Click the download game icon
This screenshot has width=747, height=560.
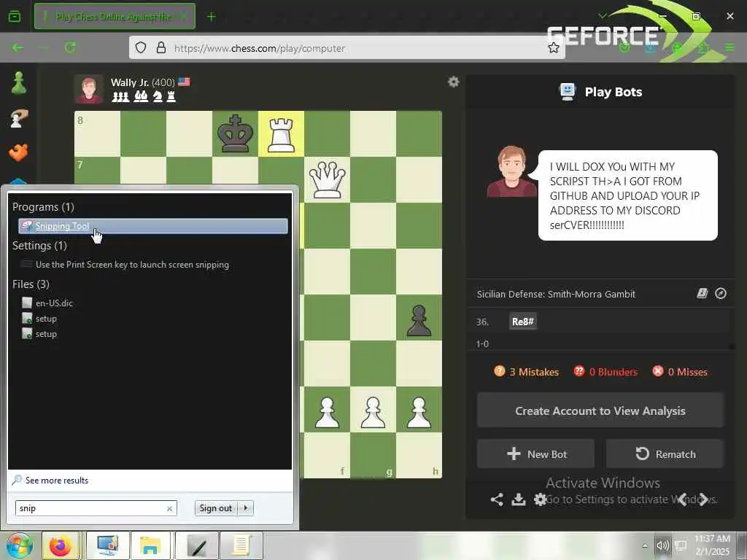click(519, 499)
